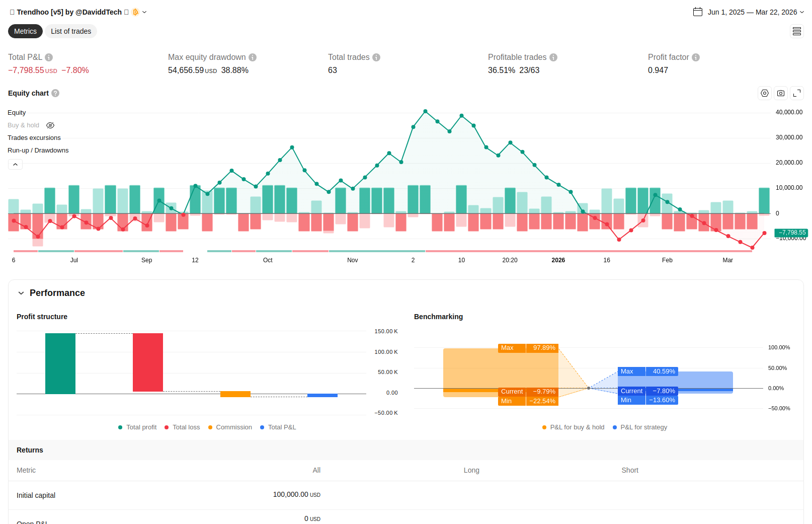Toggle the Trades excursions series
The height and width of the screenshot is (524, 812).
pyautogui.click(x=34, y=138)
